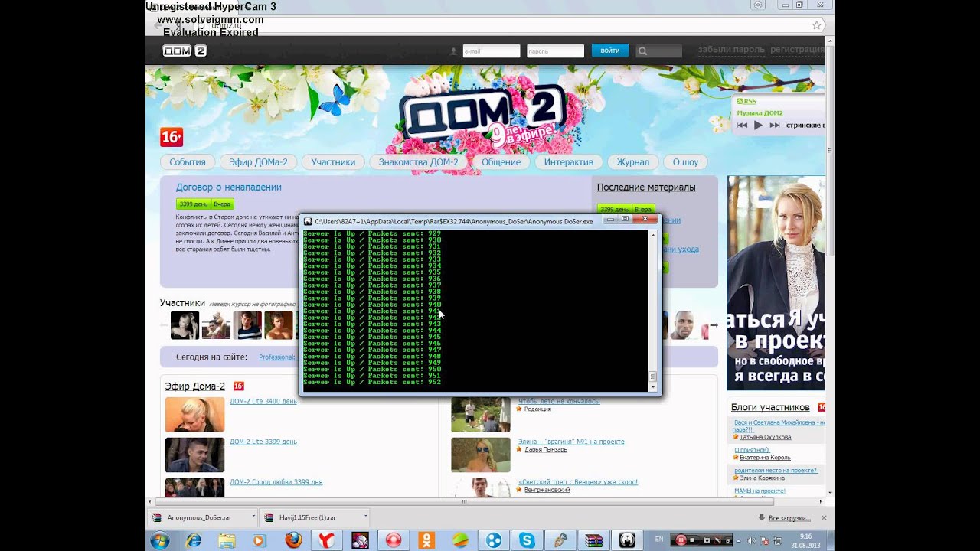Open the Windows Start menu
This screenshot has height=551, width=980.
tap(160, 540)
